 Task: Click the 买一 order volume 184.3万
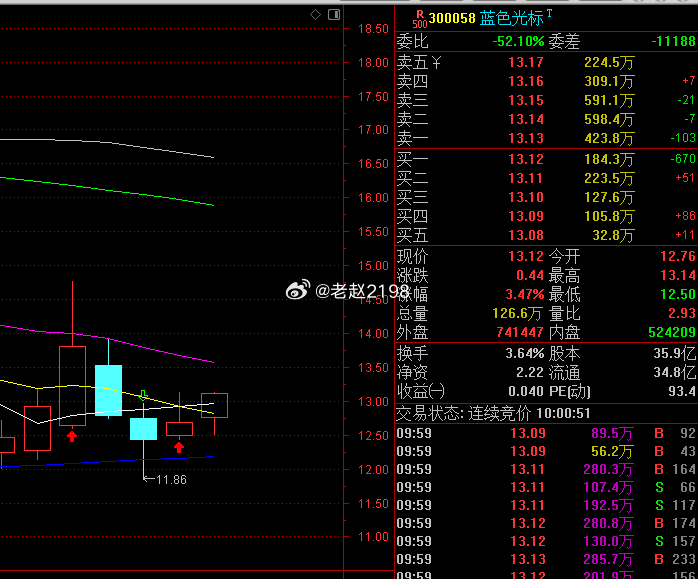point(609,160)
